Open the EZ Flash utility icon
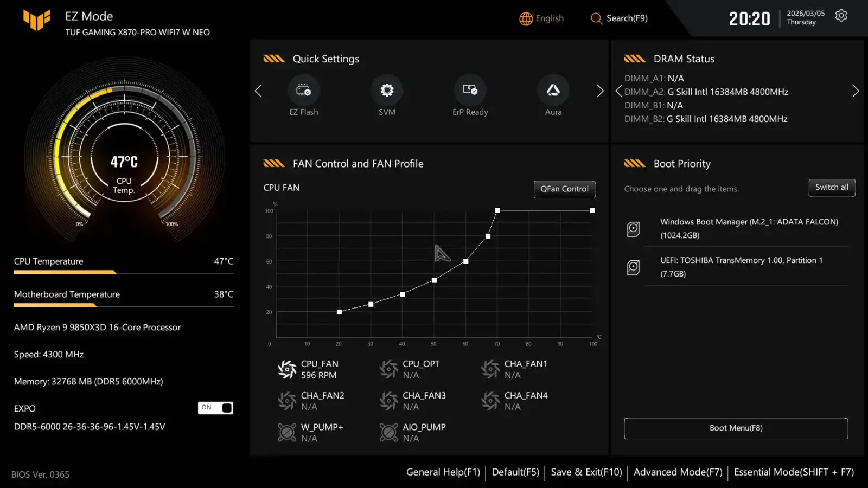Screen dimensions: 868x488 pos(304,90)
